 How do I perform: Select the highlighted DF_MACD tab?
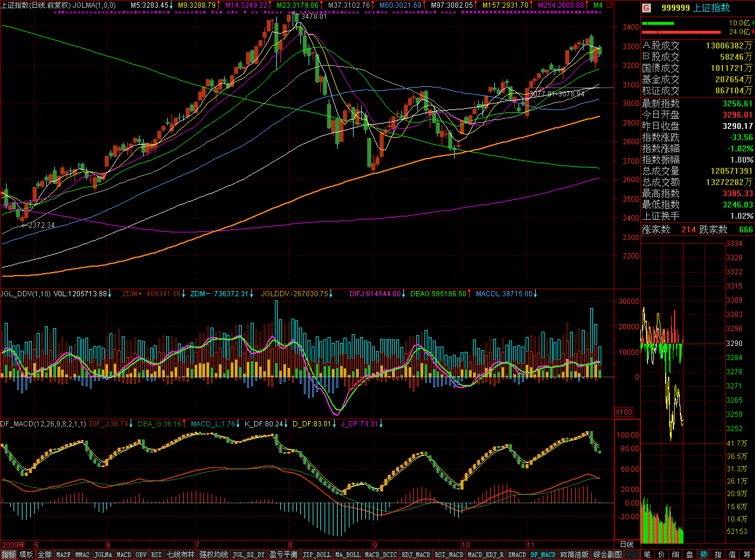(543, 555)
